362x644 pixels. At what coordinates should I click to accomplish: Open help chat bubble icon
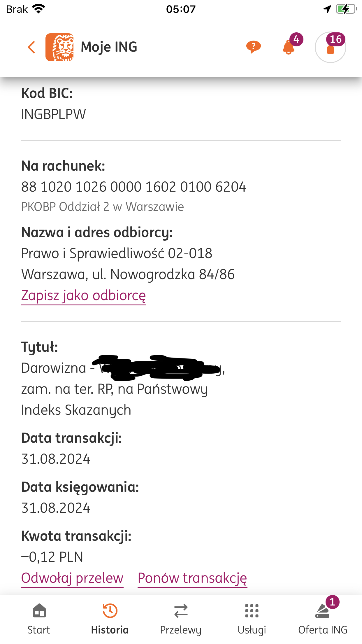tap(253, 47)
